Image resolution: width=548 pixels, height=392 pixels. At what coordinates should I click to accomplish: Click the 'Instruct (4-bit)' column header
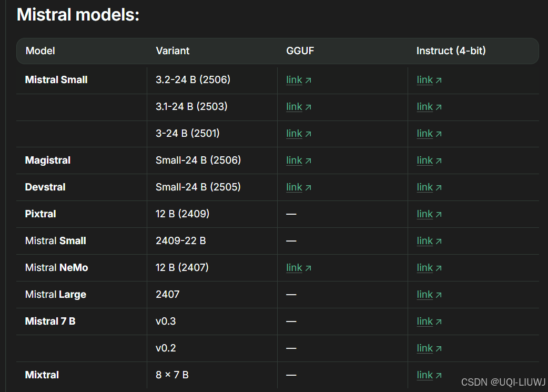click(451, 51)
